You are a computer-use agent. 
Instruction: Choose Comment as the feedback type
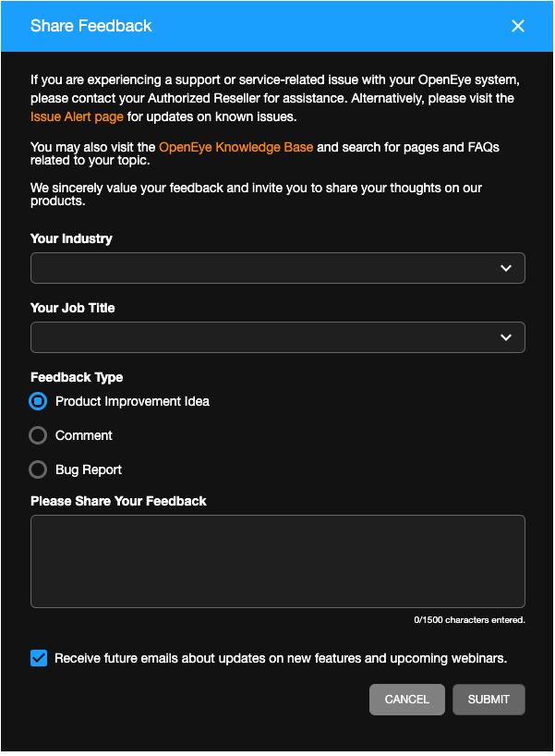click(x=38, y=435)
